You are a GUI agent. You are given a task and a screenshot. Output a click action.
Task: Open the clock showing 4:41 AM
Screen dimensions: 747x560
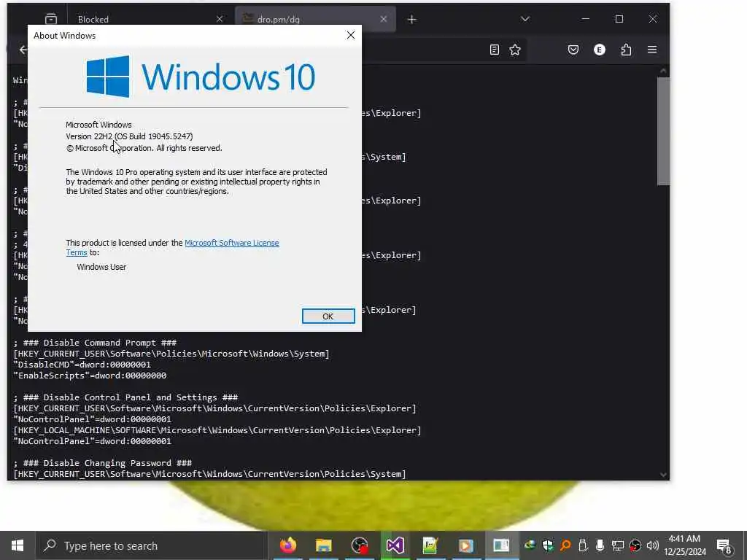(x=685, y=545)
